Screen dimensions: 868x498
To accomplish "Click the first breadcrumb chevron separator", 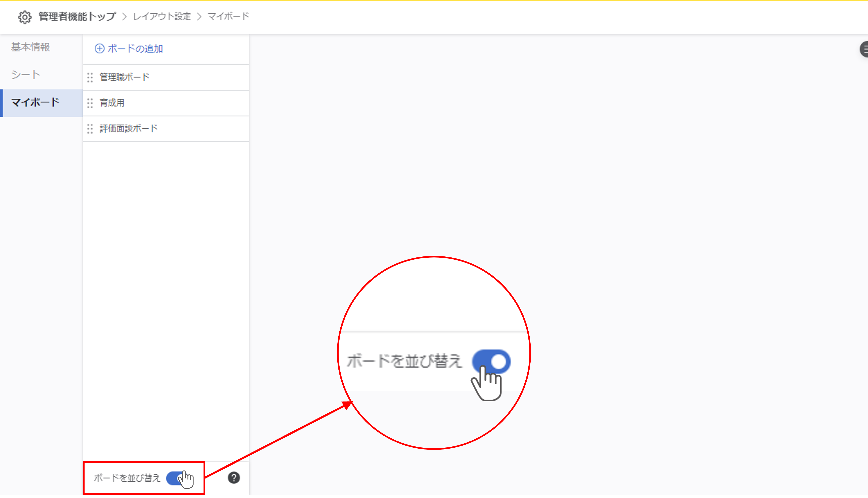I will [x=124, y=17].
